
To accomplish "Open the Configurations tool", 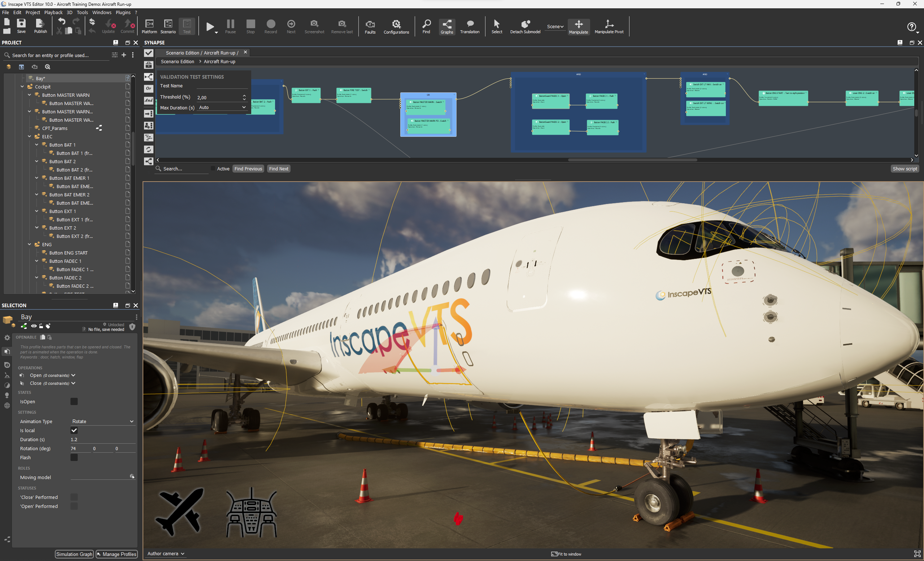I will pos(396,27).
